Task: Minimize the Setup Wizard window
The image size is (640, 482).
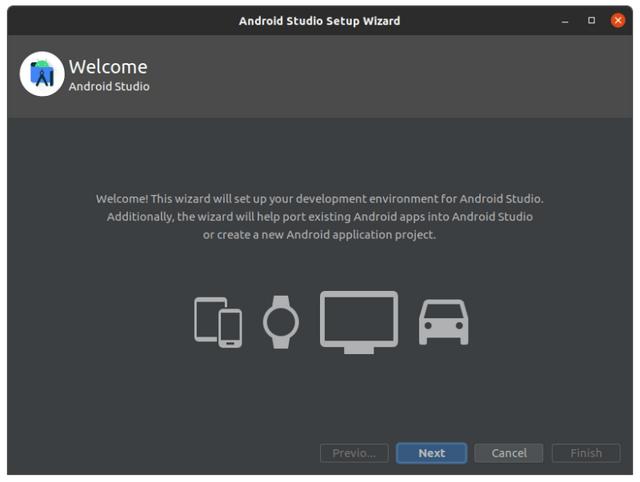Action: [x=565, y=21]
